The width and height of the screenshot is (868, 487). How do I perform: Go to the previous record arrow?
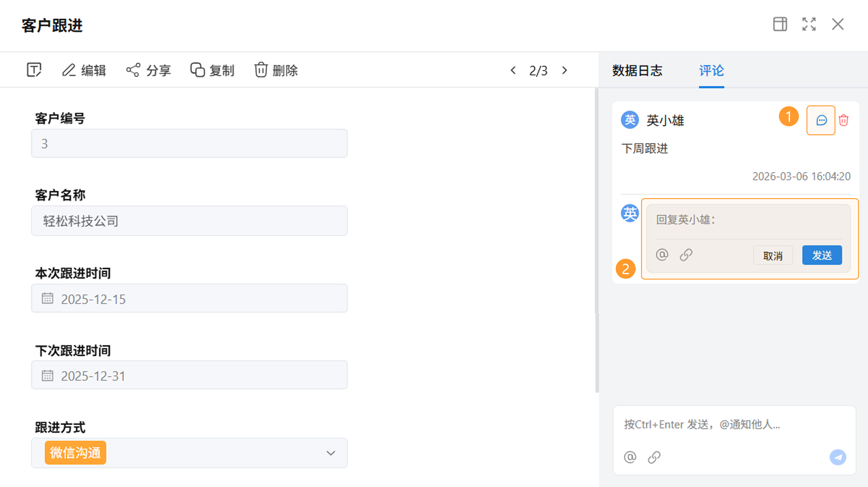[x=513, y=70]
